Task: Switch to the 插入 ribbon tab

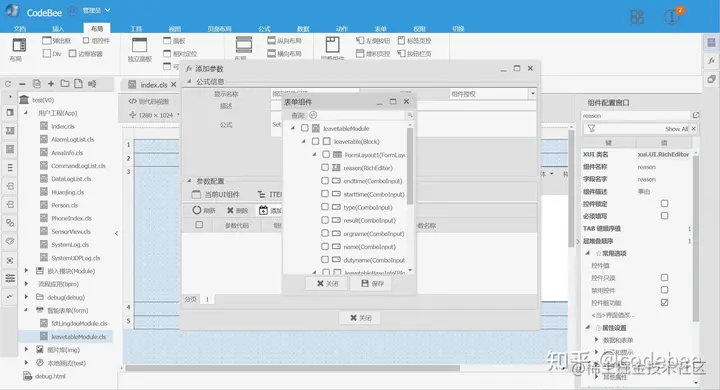Action: (x=58, y=28)
